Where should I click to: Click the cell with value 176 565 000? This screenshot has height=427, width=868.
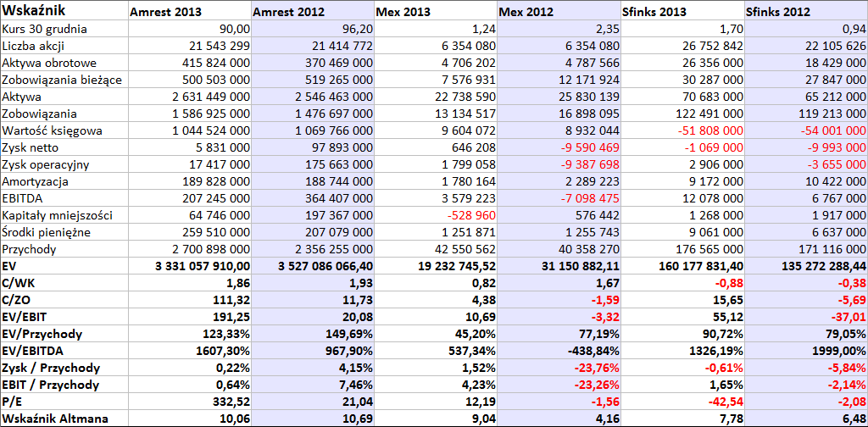point(682,249)
